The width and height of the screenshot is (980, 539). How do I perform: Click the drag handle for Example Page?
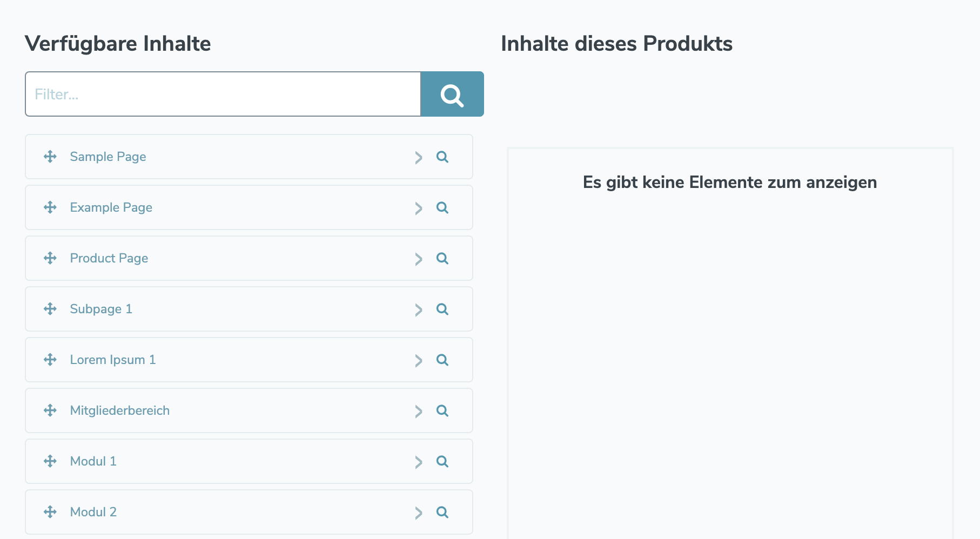pos(50,207)
